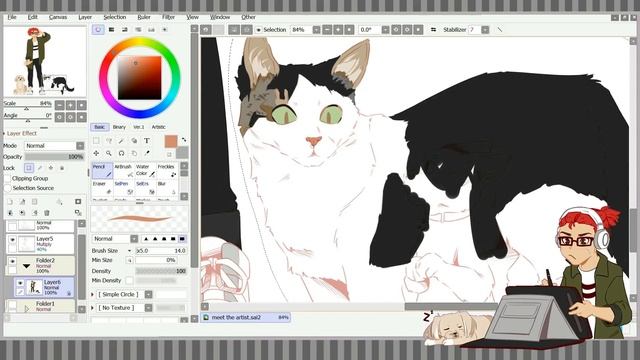The height and width of the screenshot is (360, 640).
Task: Zoom out with Scale minus button
Action: [x=60, y=105]
